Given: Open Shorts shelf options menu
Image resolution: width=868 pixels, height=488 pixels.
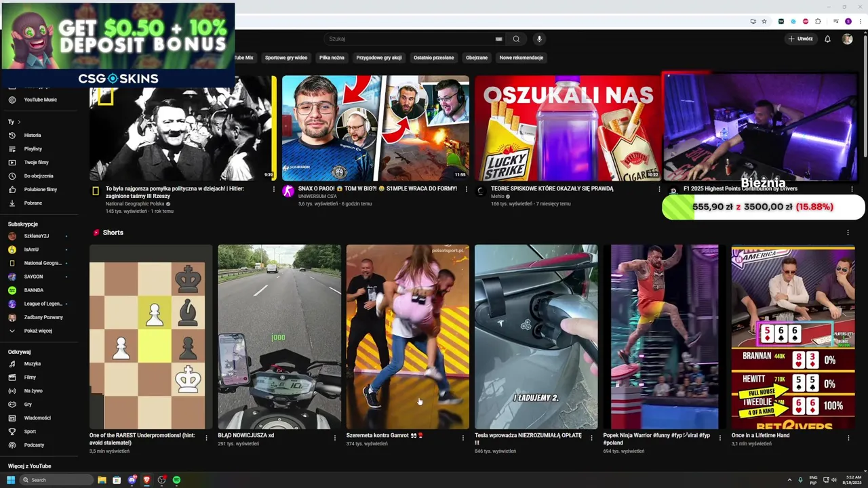Looking at the screenshot, I should [848, 232].
